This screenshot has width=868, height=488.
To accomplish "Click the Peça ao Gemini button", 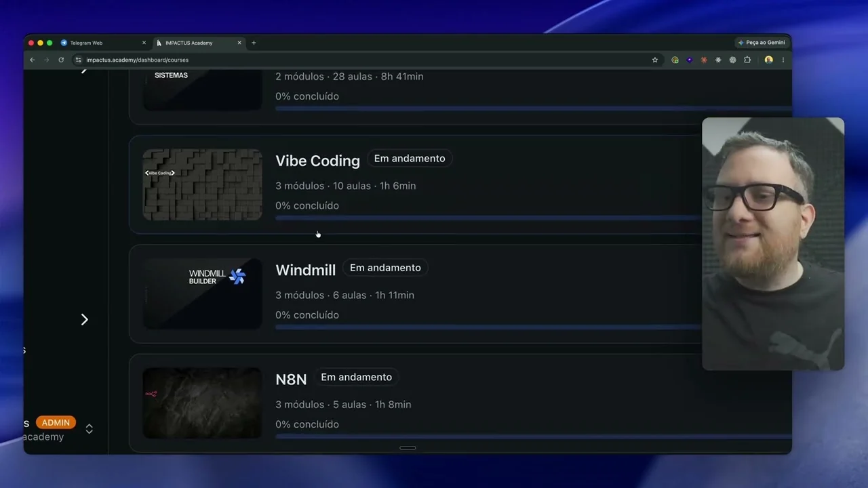I will pyautogui.click(x=762, y=43).
